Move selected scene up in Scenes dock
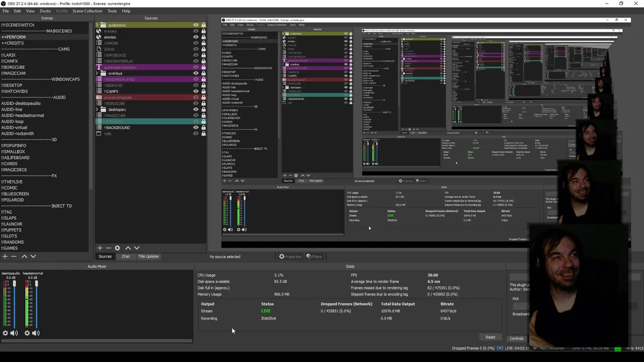Viewport: 644px width, 362px height. coord(24,256)
